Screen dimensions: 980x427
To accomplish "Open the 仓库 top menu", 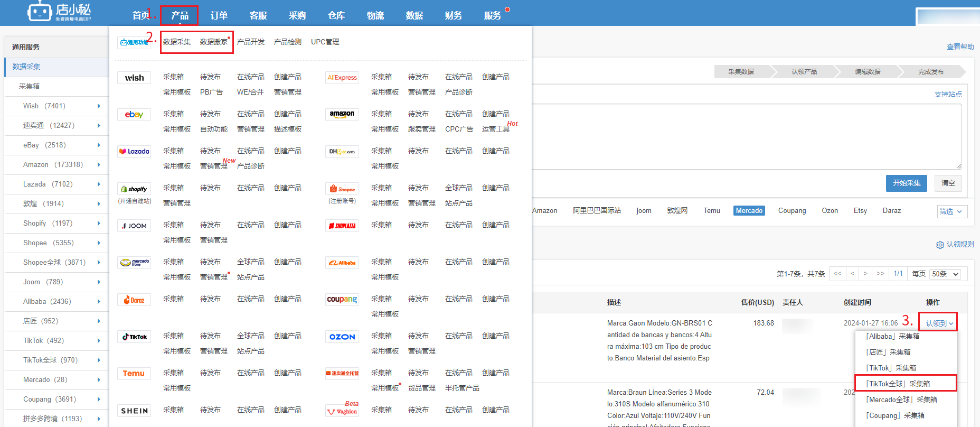I will [336, 15].
